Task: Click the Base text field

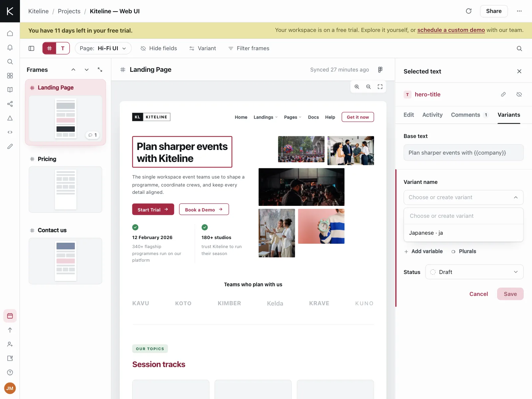Action: pos(464,153)
